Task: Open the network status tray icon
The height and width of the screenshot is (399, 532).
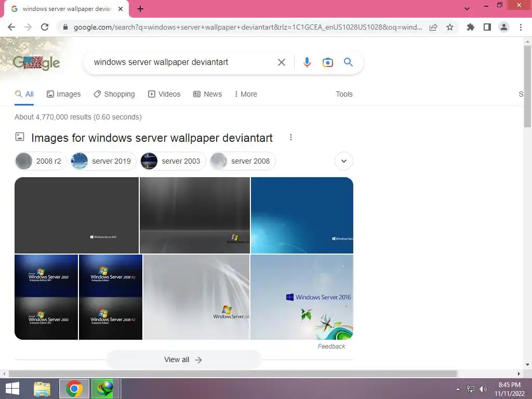Action: point(470,389)
